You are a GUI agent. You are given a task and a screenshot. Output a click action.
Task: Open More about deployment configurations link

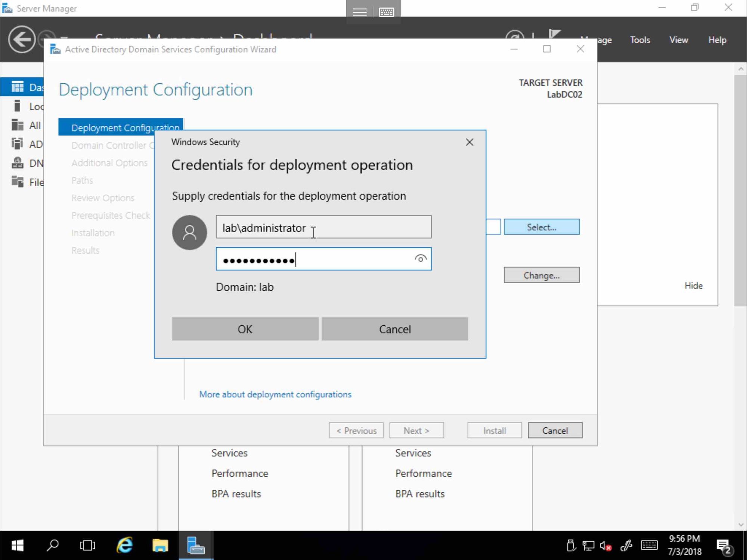pos(275,394)
